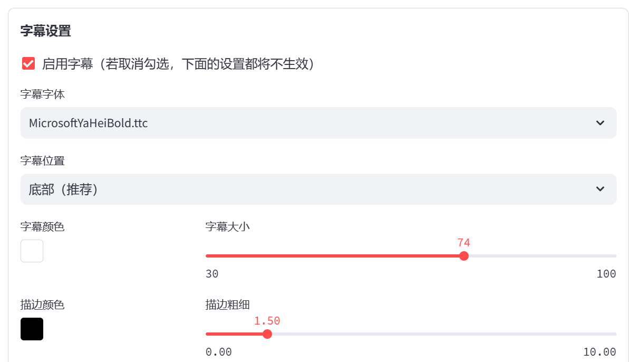This screenshot has width=644, height=362.
Task: Open the black 描边颜色 color picker
Action: click(x=32, y=329)
